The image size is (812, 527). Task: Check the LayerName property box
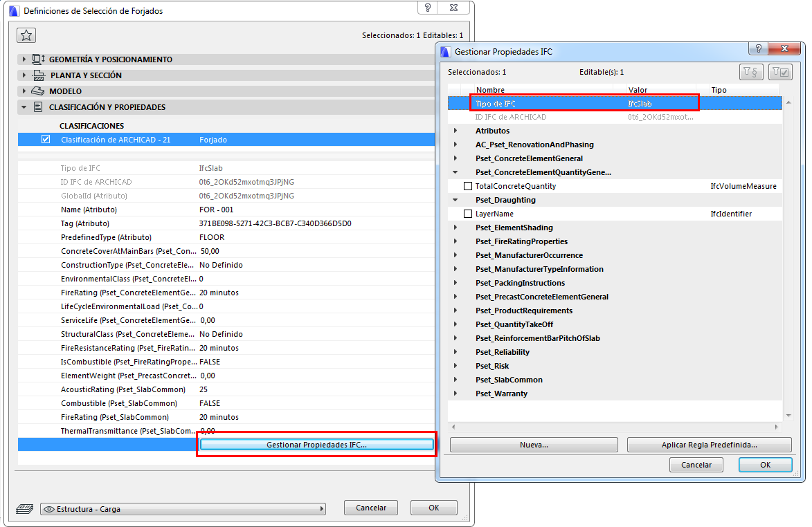pos(468,214)
